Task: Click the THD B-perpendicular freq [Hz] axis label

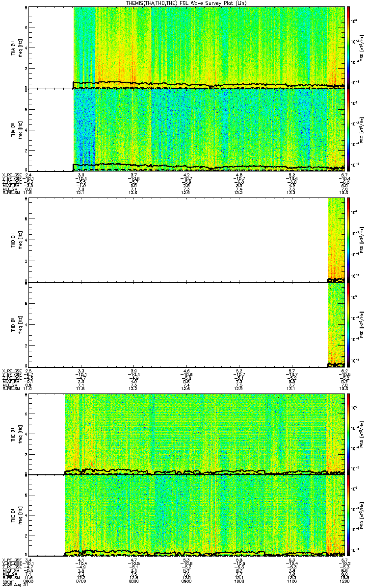Action: click(20, 240)
